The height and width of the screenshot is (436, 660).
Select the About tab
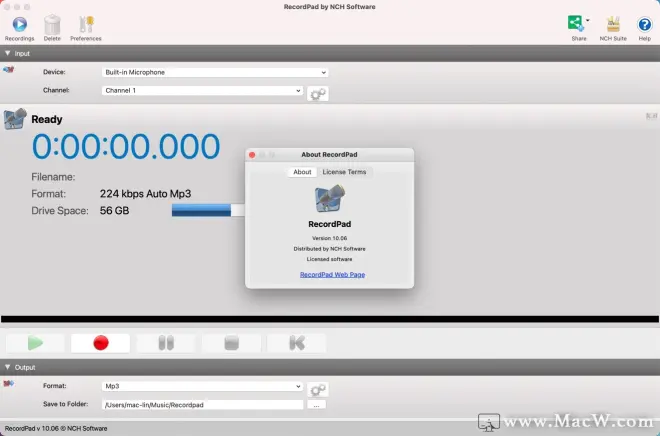coord(301,172)
